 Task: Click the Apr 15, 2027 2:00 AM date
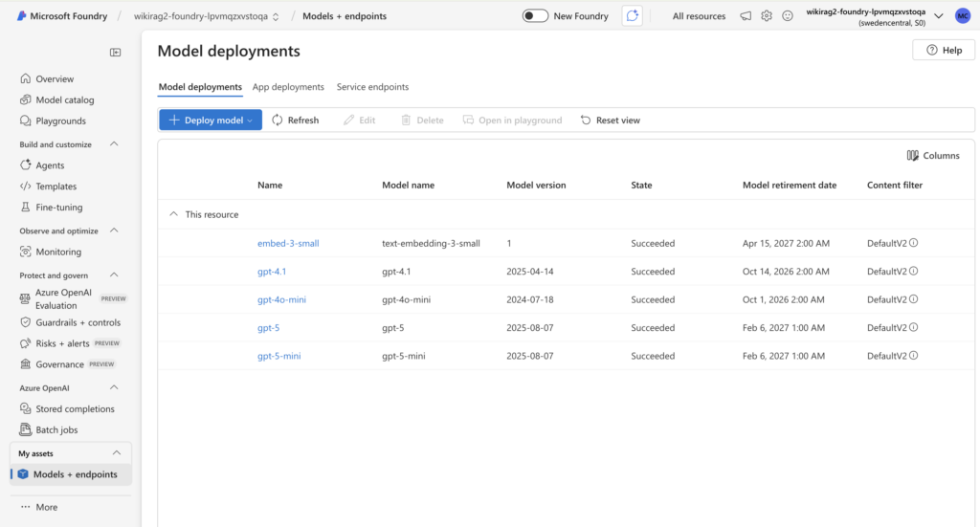(787, 243)
